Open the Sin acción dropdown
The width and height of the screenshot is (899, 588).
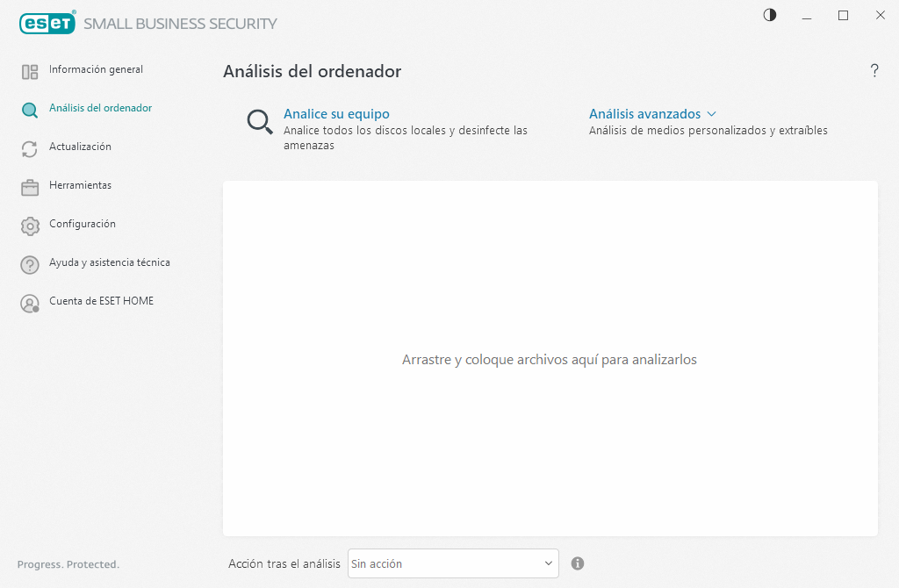click(453, 563)
